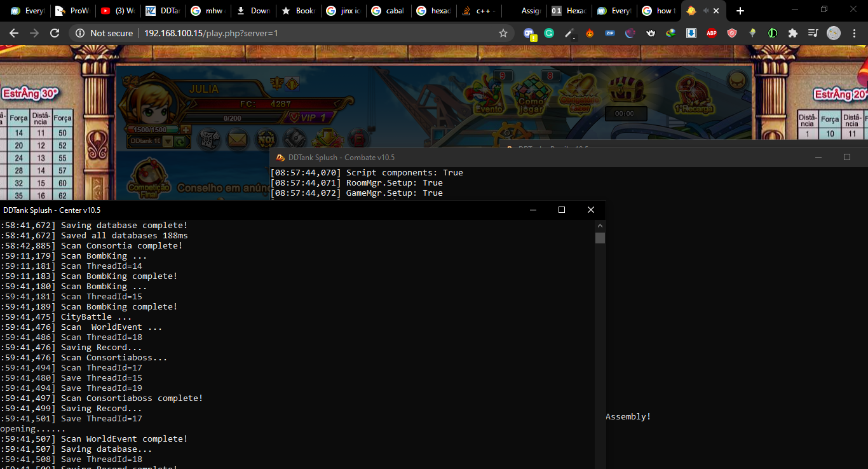
Task: Switch to the Assign tab
Action: click(524, 11)
